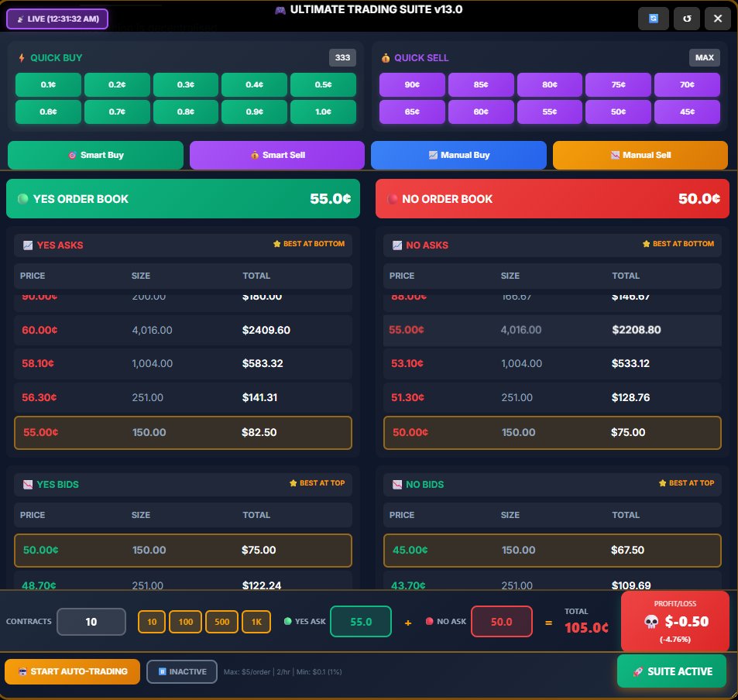Screen dimensions: 738x700
Task: Open the Smart Buy tab
Action: 95,155
